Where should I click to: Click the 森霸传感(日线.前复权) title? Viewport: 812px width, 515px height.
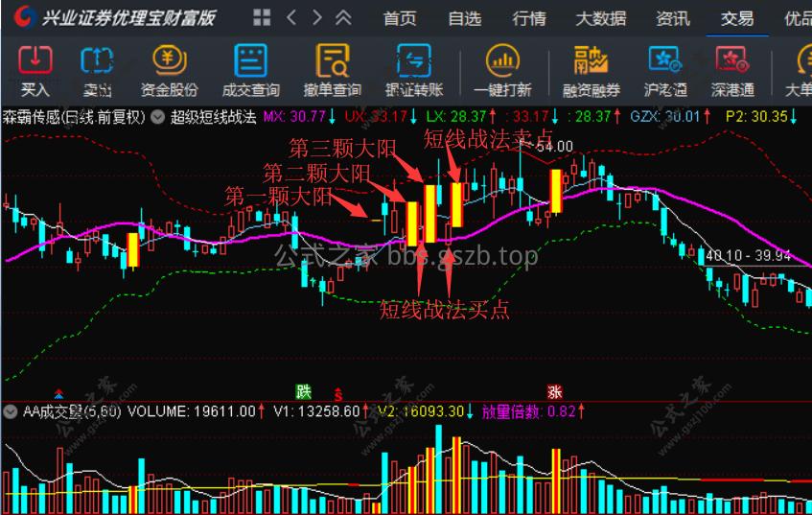click(x=74, y=117)
